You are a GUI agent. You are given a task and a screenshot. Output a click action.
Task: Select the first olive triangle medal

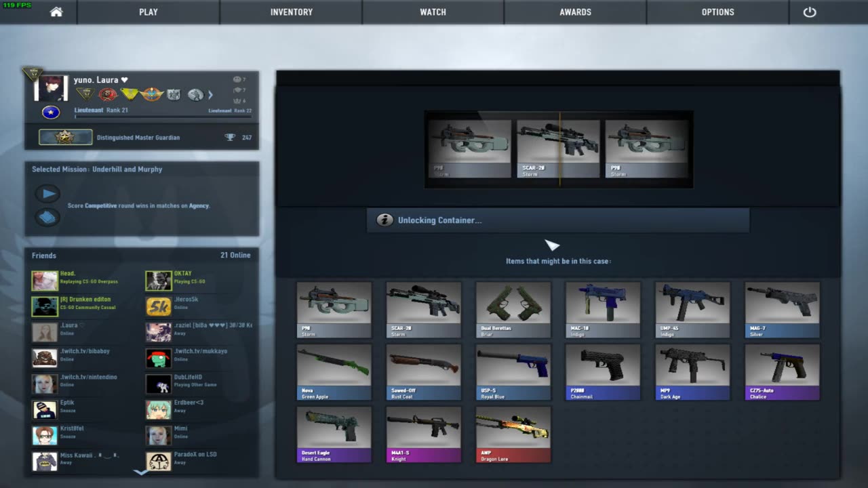tap(85, 95)
